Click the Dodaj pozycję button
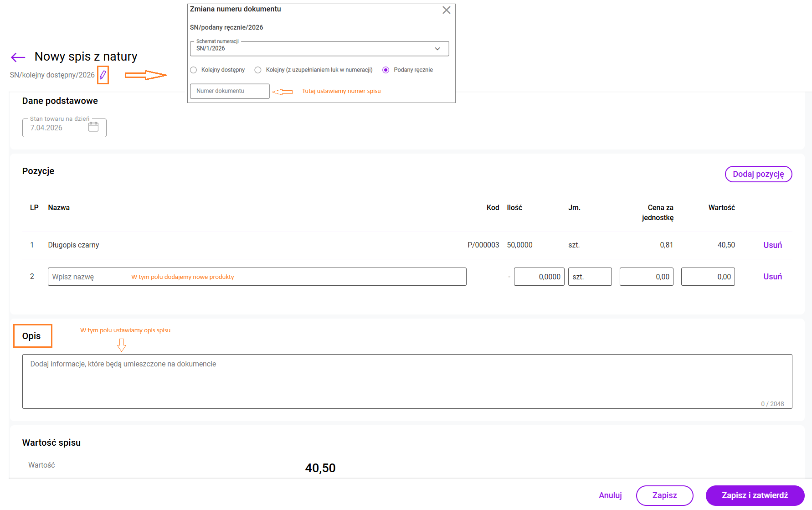Image resolution: width=812 pixels, height=510 pixels. 758,174
